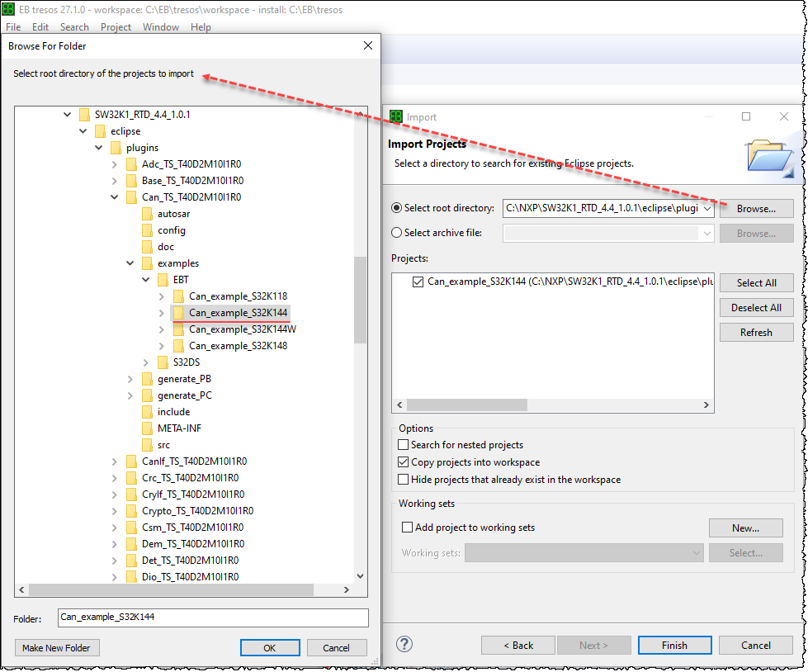This screenshot has width=808, height=672.
Task: Uncheck Copy projects into workspace
Action: (x=404, y=462)
